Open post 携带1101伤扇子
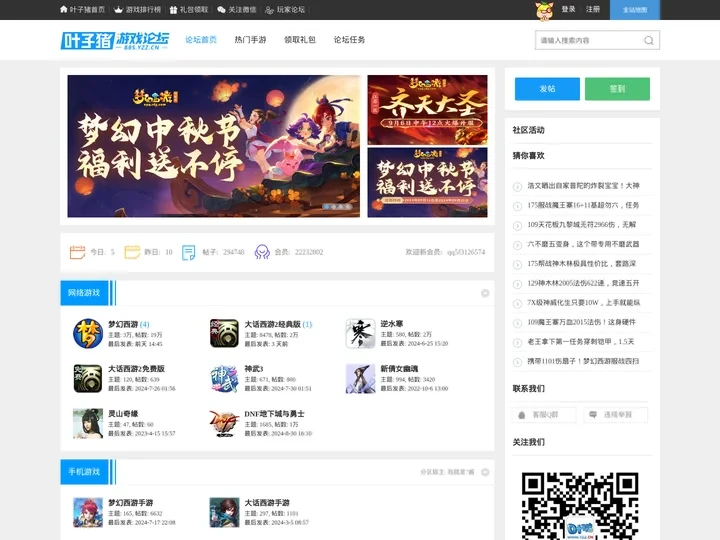The width and height of the screenshot is (720, 540). click(x=583, y=361)
